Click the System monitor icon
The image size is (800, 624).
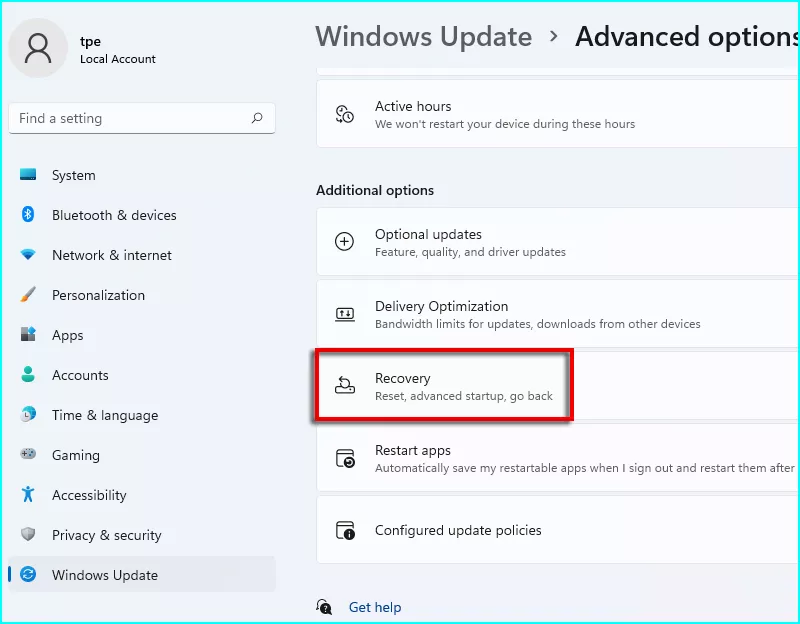pos(28,174)
